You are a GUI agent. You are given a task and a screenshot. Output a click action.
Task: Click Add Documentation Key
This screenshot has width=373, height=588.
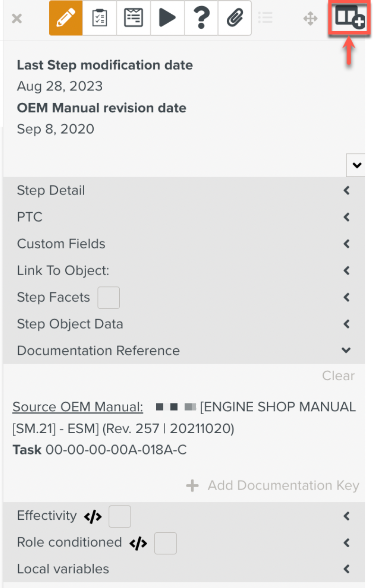point(273,486)
